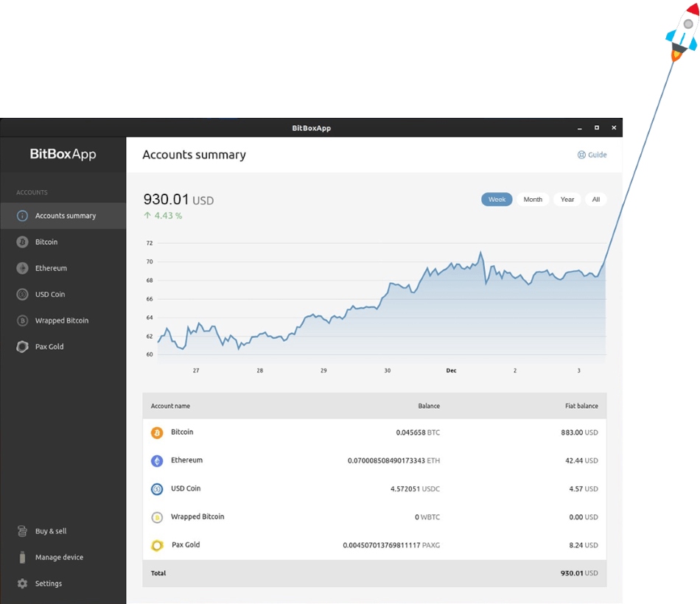Close the BitBoxApp window
The height and width of the screenshot is (604, 700).
pyautogui.click(x=614, y=127)
